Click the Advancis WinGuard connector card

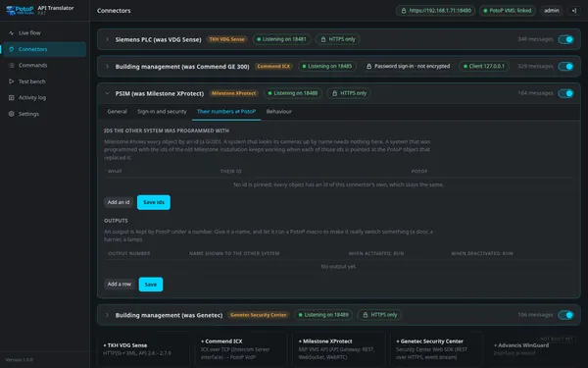[534, 348]
